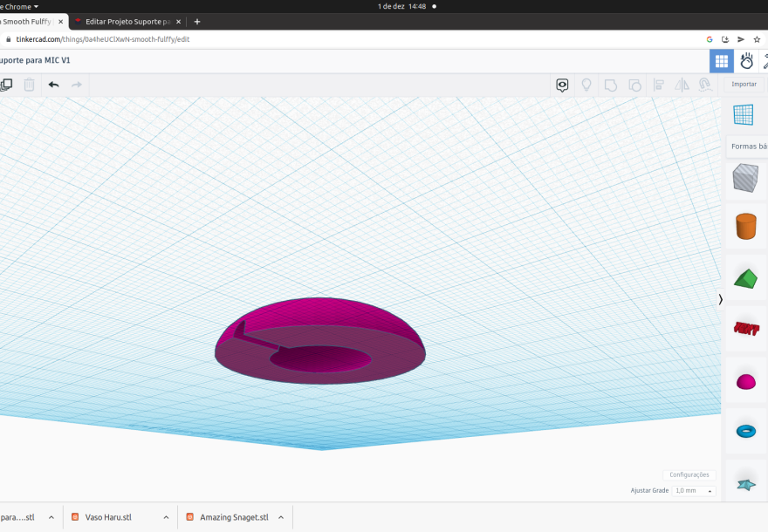Click the project title Suporte para MIC V1
The height and width of the screenshot is (532, 768).
click(35, 60)
